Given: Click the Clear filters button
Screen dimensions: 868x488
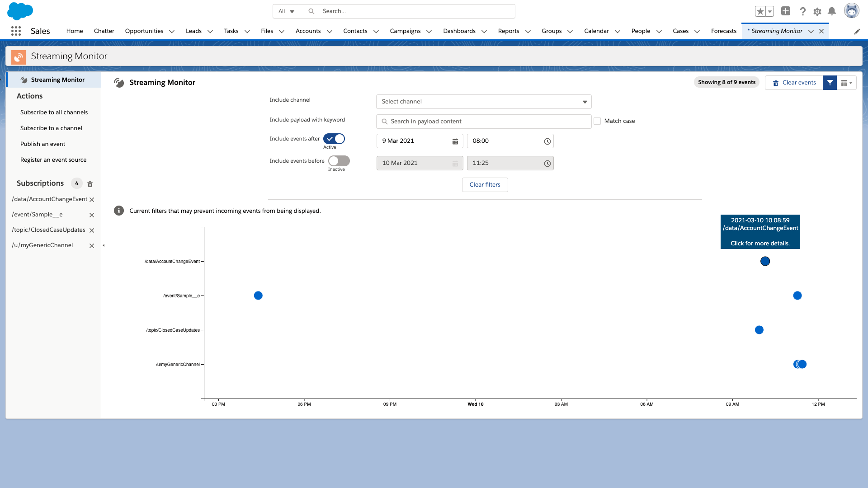Looking at the screenshot, I should (485, 185).
